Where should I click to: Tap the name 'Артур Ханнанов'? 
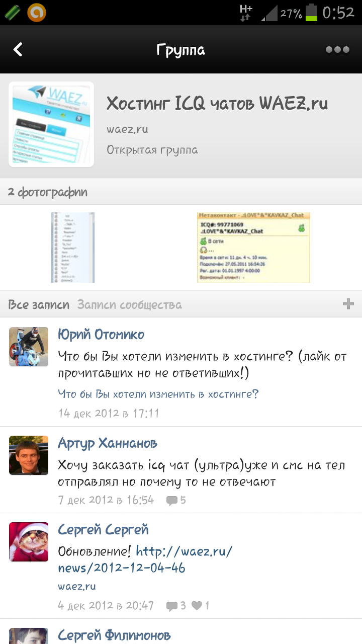click(x=108, y=443)
